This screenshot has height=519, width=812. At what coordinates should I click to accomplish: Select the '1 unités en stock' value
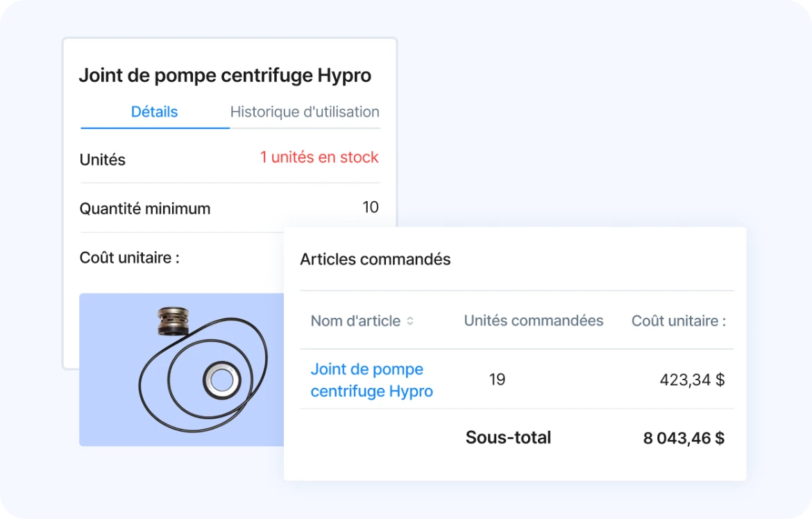tap(319, 158)
